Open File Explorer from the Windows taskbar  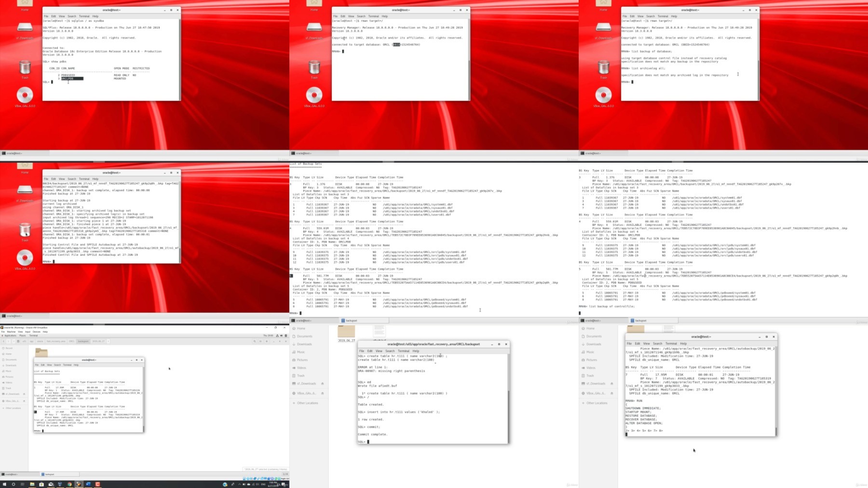click(32, 484)
